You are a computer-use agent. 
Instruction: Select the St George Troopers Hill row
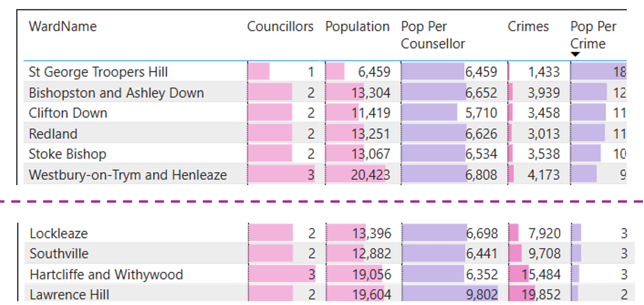325,72
